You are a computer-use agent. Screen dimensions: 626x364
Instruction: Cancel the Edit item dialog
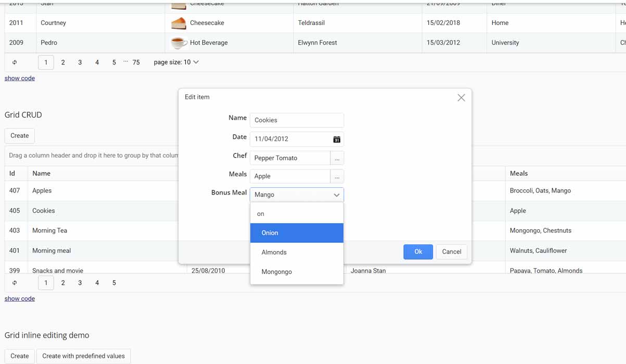pos(451,252)
